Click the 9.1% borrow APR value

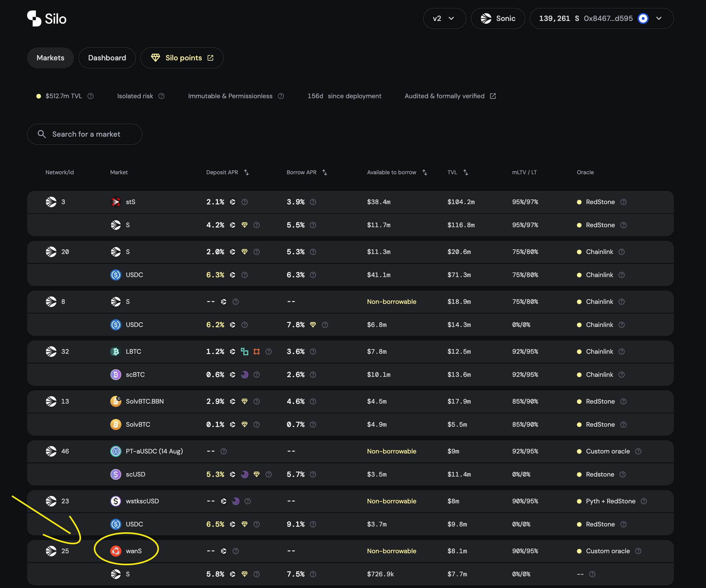click(x=295, y=524)
